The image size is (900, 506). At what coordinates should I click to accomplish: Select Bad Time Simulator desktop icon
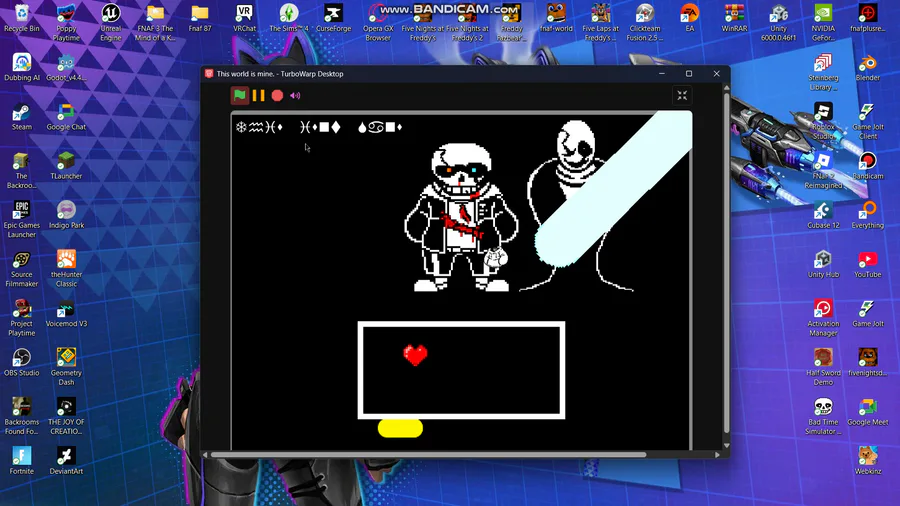coord(823,417)
